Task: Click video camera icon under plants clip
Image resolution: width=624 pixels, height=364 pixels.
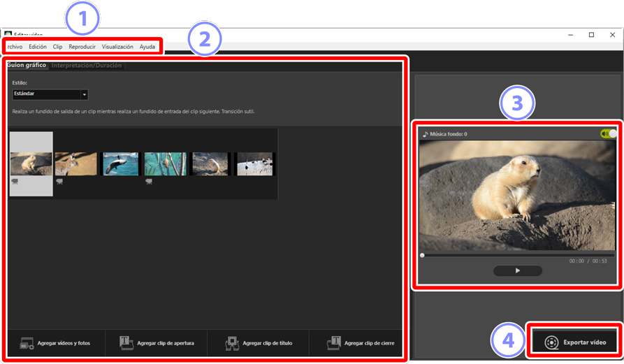Action: point(149,182)
